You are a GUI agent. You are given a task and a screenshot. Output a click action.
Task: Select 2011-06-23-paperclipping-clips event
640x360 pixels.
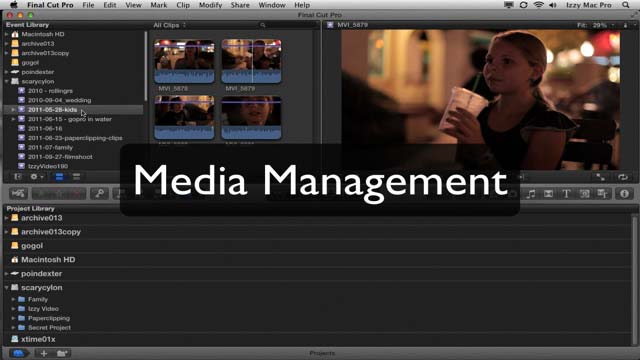click(75, 138)
